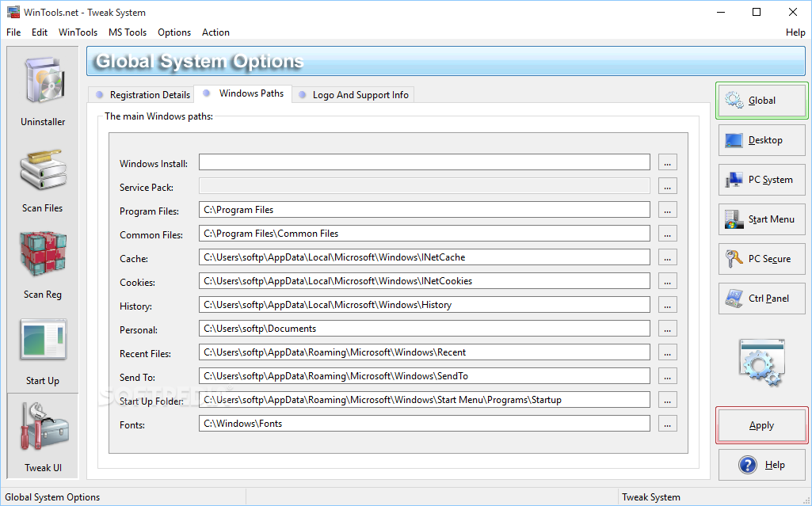This screenshot has width=812, height=506.
Task: Open the Scan Reg tool
Action: coord(43,265)
